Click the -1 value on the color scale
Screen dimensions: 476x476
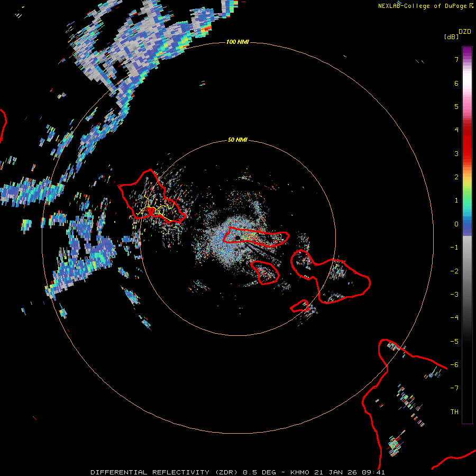click(x=454, y=248)
